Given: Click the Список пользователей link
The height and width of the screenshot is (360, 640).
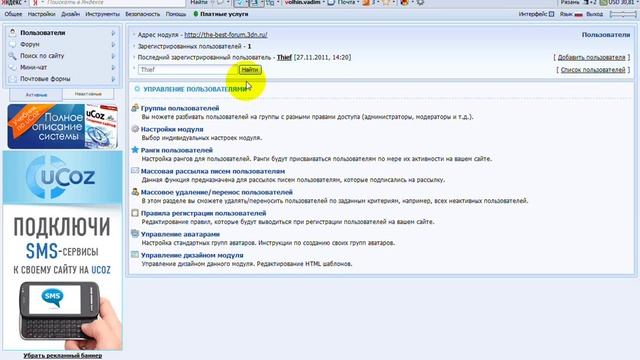Looking at the screenshot, I should pos(593,70).
